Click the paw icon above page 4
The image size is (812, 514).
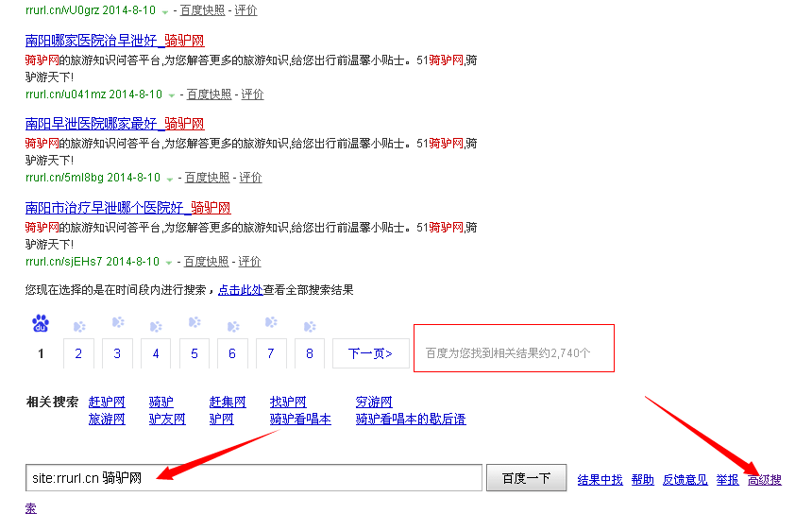(156, 327)
